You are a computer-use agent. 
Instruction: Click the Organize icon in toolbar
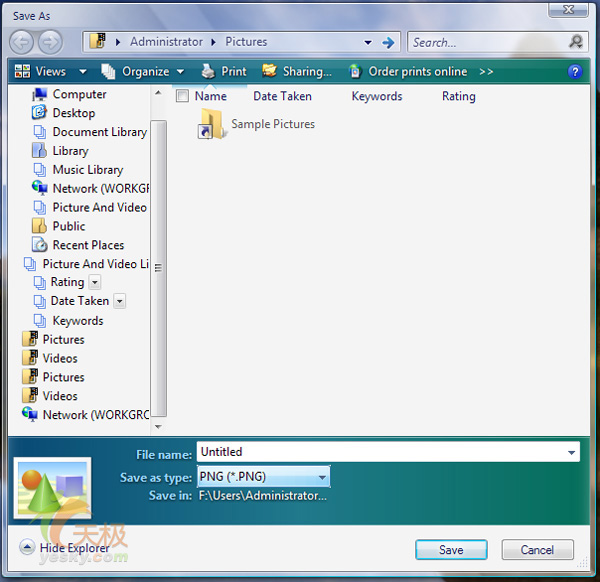click(x=108, y=71)
